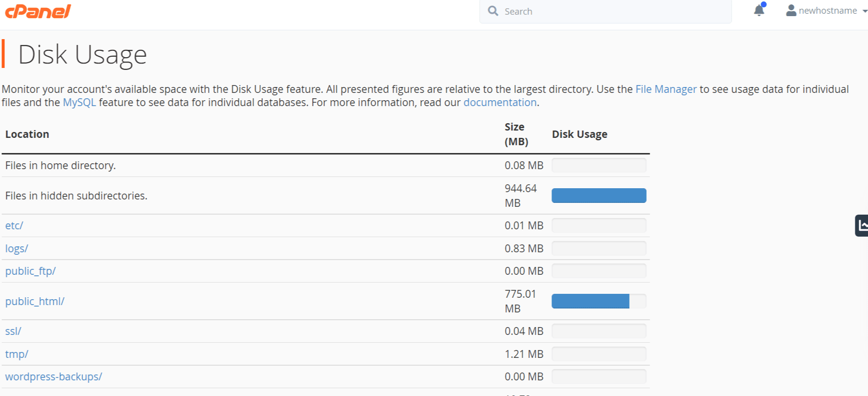Open the logs/ directory link

coord(17,248)
